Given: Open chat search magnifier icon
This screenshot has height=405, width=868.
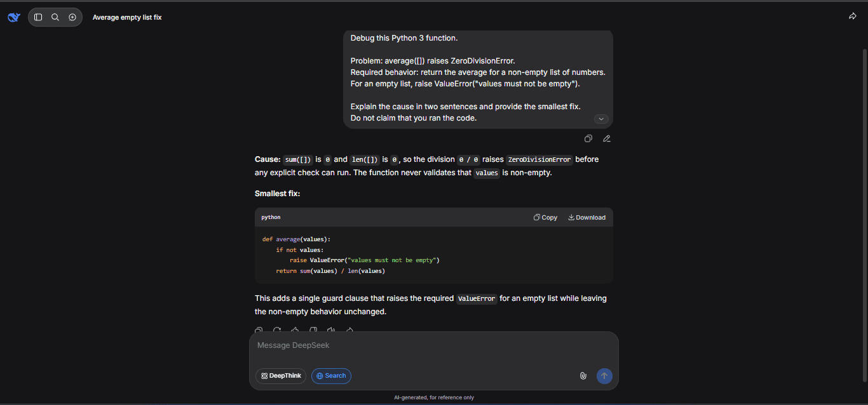Looking at the screenshot, I should [x=55, y=17].
